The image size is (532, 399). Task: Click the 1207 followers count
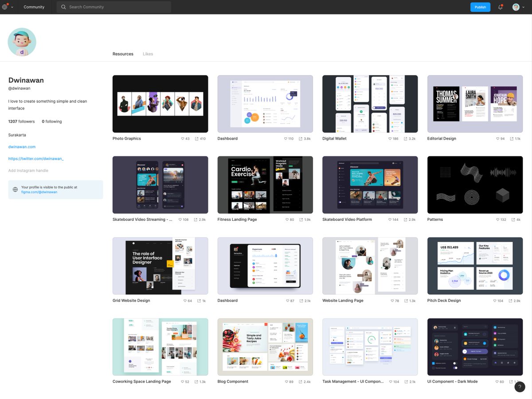(21, 121)
